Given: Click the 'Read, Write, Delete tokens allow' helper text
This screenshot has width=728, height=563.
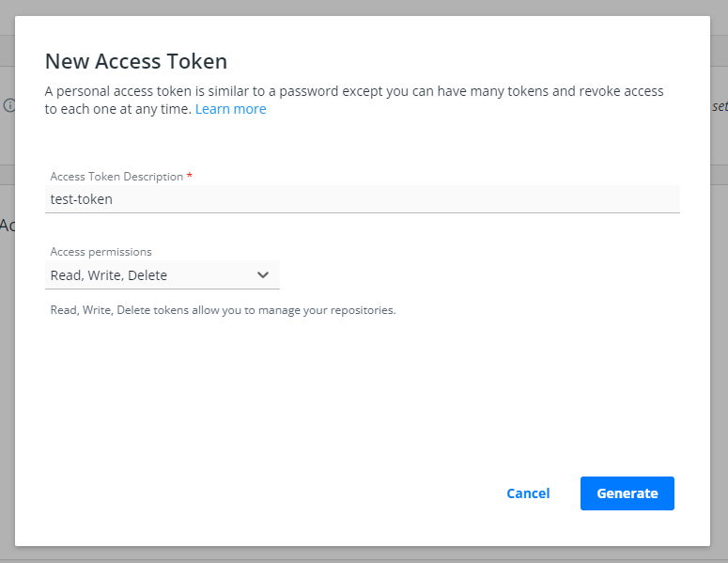Looking at the screenshot, I should [223, 310].
